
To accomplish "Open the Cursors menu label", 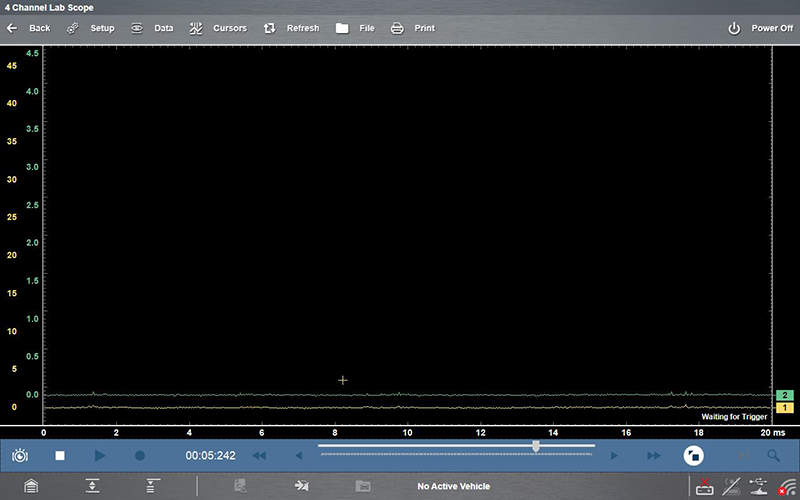I will tap(230, 29).
